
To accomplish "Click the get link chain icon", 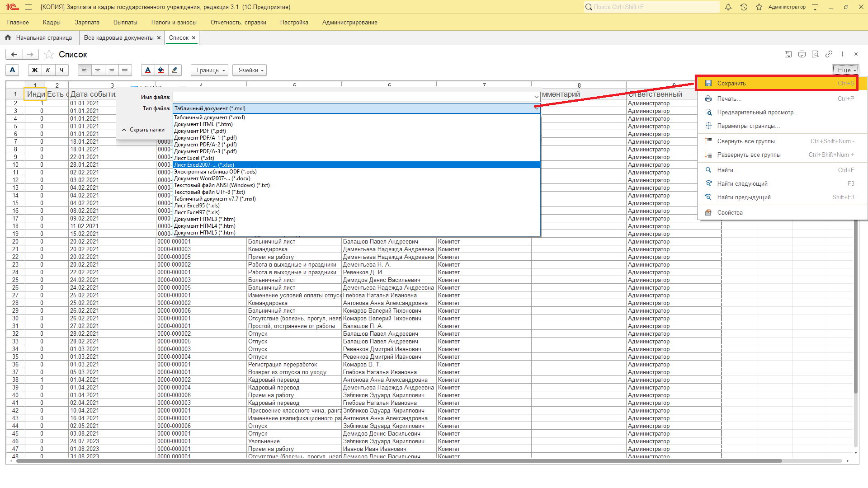I will click(x=829, y=54).
